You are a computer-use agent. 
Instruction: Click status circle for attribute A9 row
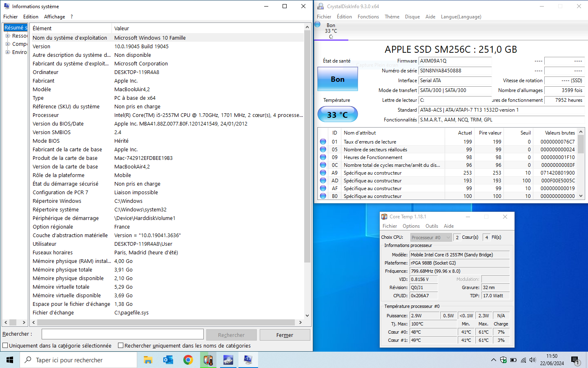(323, 173)
